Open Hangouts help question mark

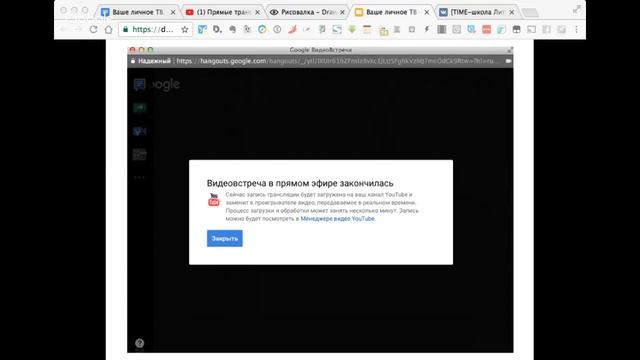pos(140,343)
